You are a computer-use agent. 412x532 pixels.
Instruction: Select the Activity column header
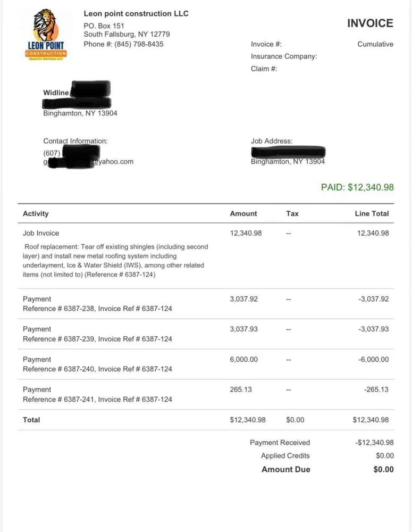[x=36, y=213]
